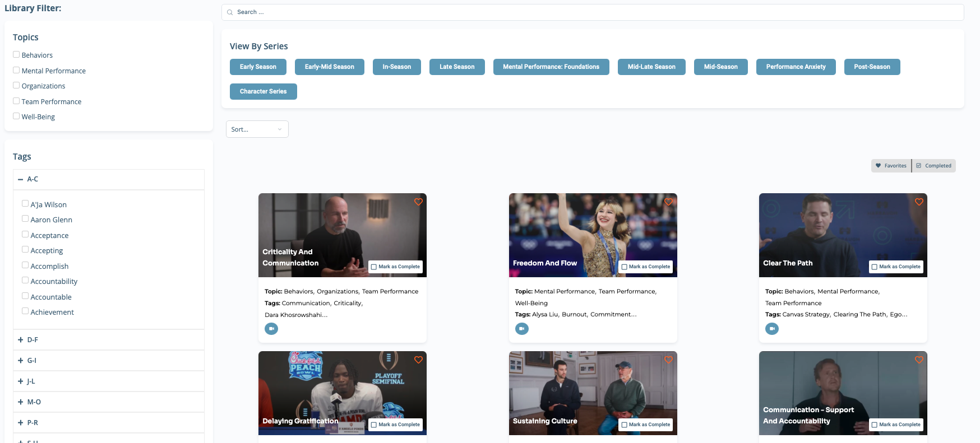Open the Clear The Path video thumbnail
980x443 pixels.
[x=843, y=235]
